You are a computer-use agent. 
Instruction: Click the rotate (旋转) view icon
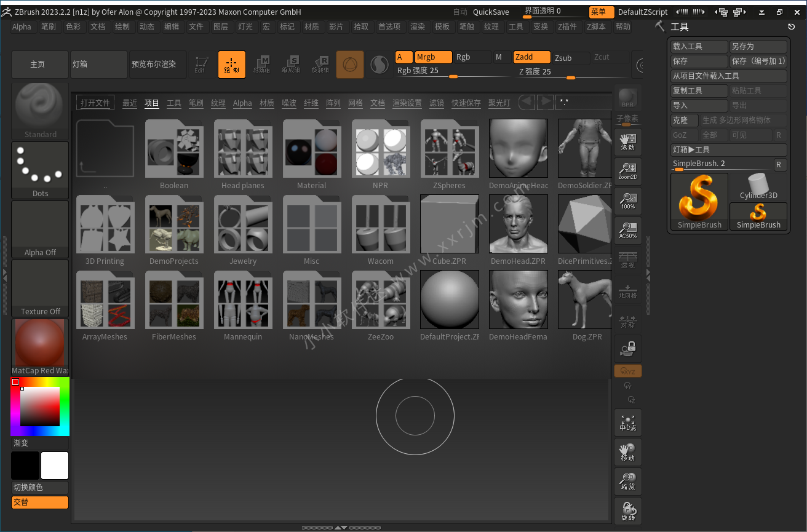pyautogui.click(x=627, y=511)
